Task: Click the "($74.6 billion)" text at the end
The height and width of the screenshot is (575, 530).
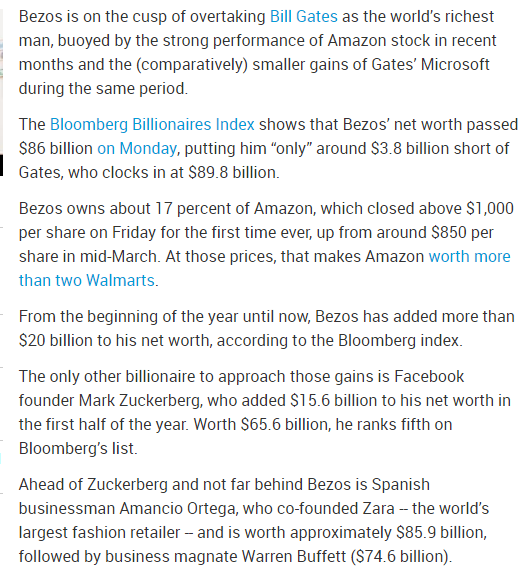Action: (401, 557)
